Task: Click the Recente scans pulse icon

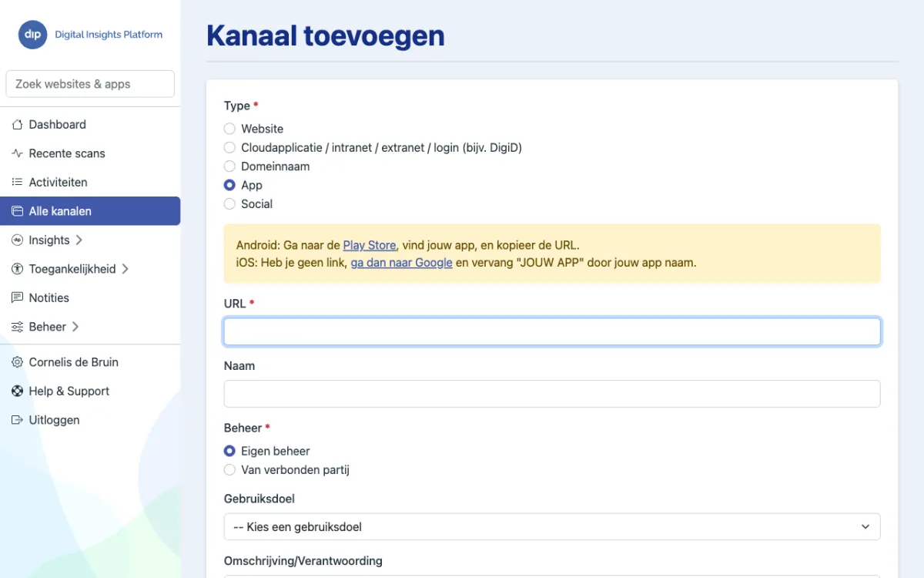Action: (17, 153)
